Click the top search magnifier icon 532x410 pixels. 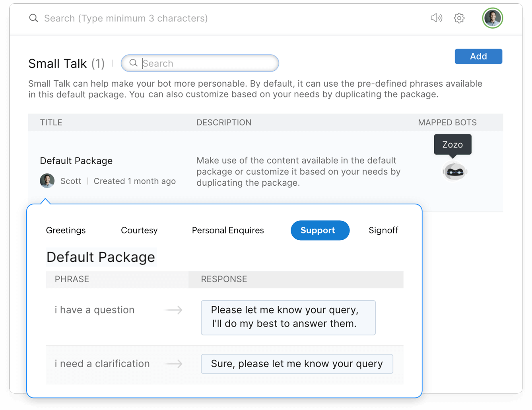pos(34,18)
